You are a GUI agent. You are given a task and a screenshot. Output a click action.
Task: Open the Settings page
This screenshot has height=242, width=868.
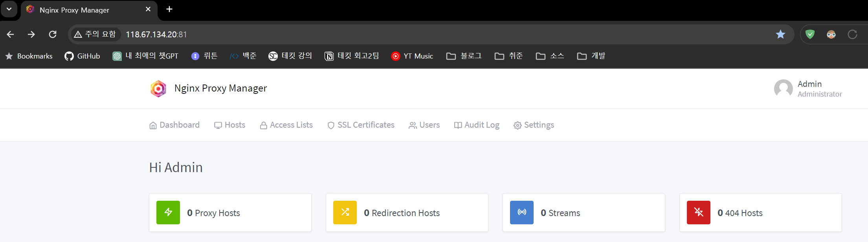(x=534, y=125)
